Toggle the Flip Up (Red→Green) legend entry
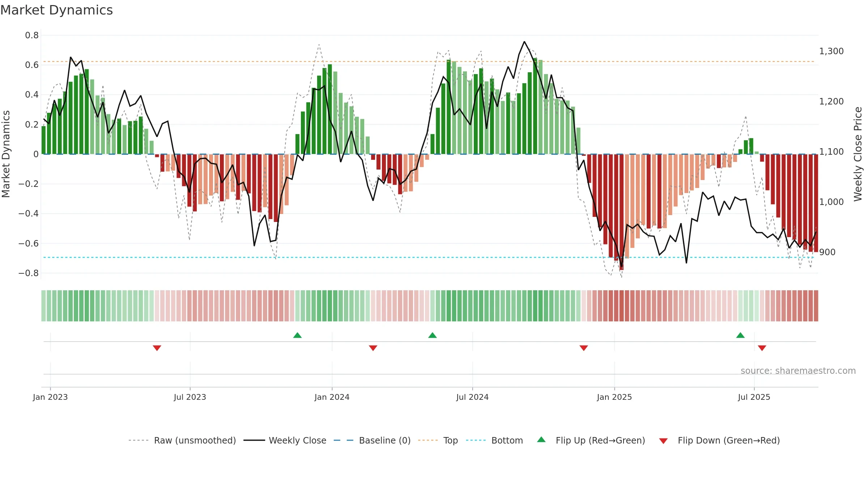This screenshot has width=868, height=488. 591,440
